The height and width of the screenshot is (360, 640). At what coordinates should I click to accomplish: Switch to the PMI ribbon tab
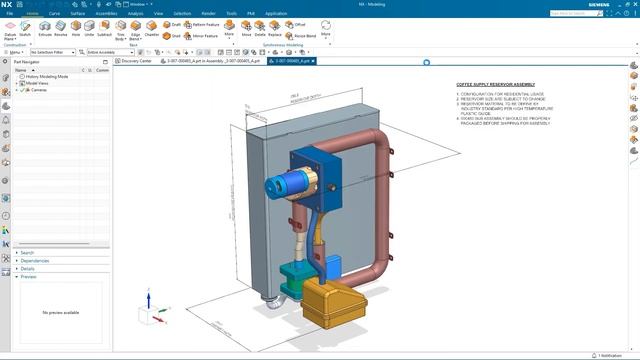[251, 13]
